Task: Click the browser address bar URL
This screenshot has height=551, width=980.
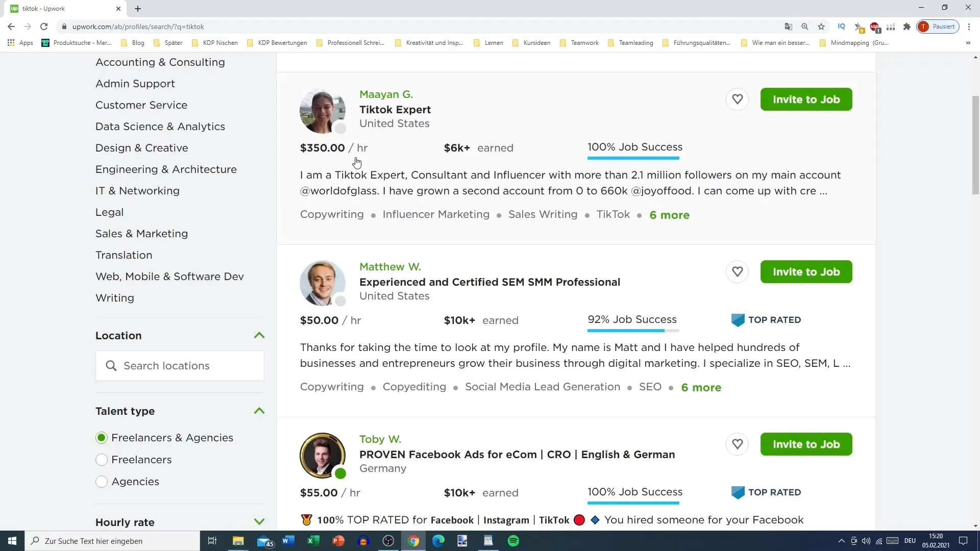Action: 138,27
